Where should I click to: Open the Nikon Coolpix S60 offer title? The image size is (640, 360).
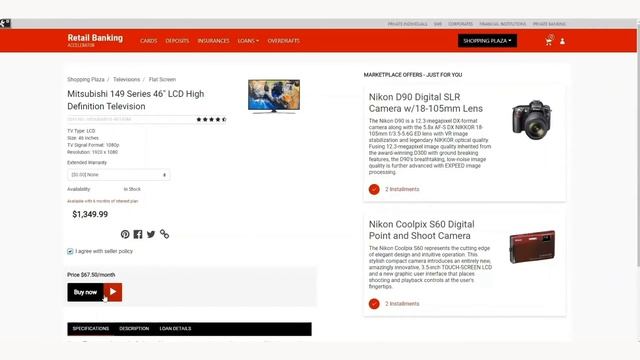click(x=422, y=230)
